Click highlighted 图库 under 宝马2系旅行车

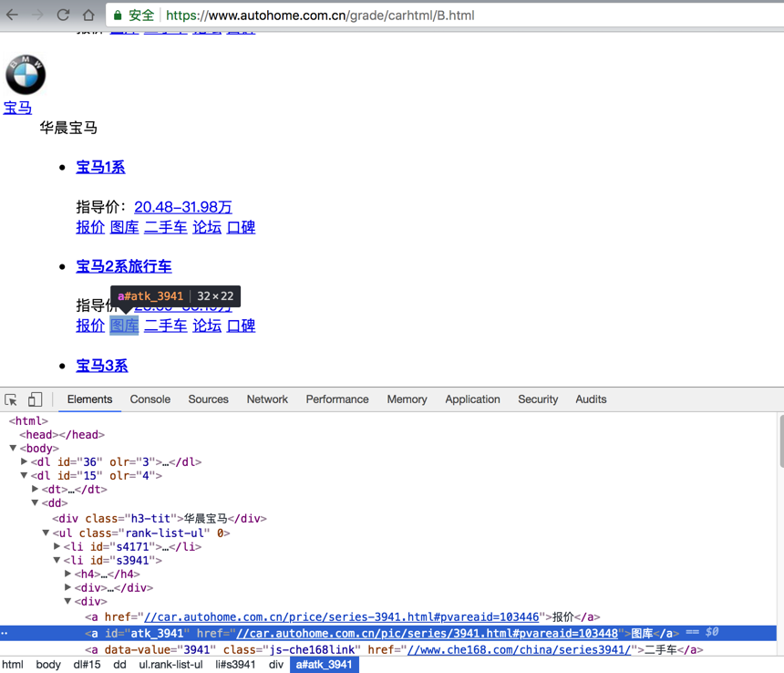click(x=124, y=326)
